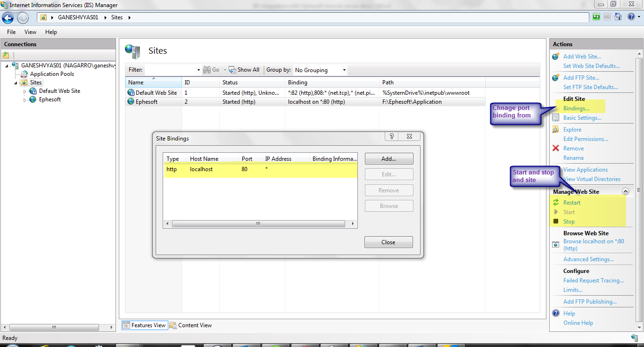Screen dimensions: 644x347
Task: Click the Basic Settings icon
Action: [555, 118]
